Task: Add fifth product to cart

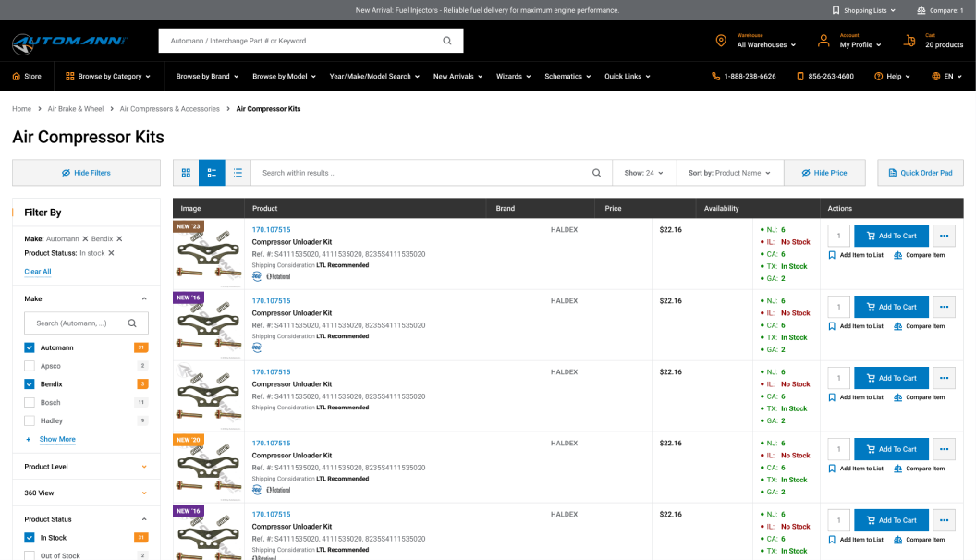Action: tap(891, 520)
